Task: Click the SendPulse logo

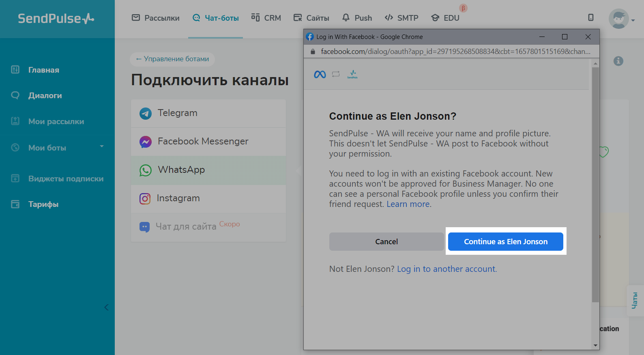Action: click(56, 18)
